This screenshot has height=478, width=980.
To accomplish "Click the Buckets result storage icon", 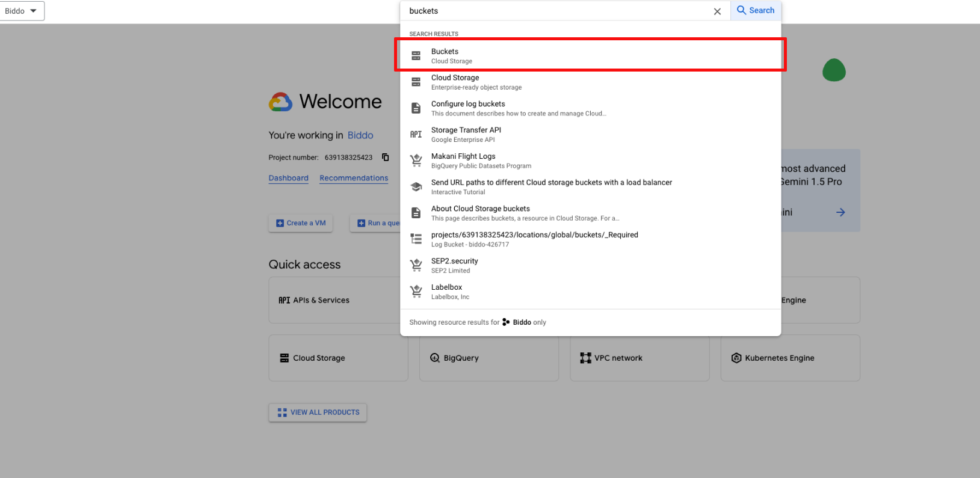I will (x=416, y=56).
